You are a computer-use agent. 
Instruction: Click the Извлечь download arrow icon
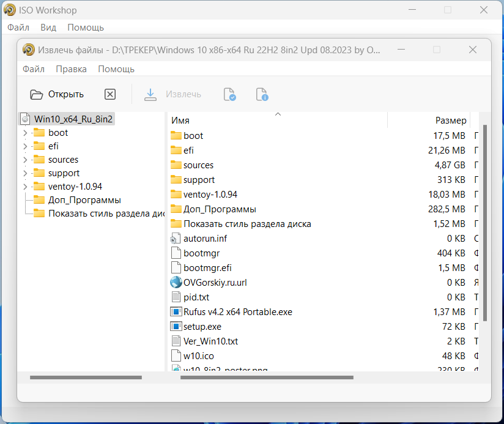[x=150, y=94]
